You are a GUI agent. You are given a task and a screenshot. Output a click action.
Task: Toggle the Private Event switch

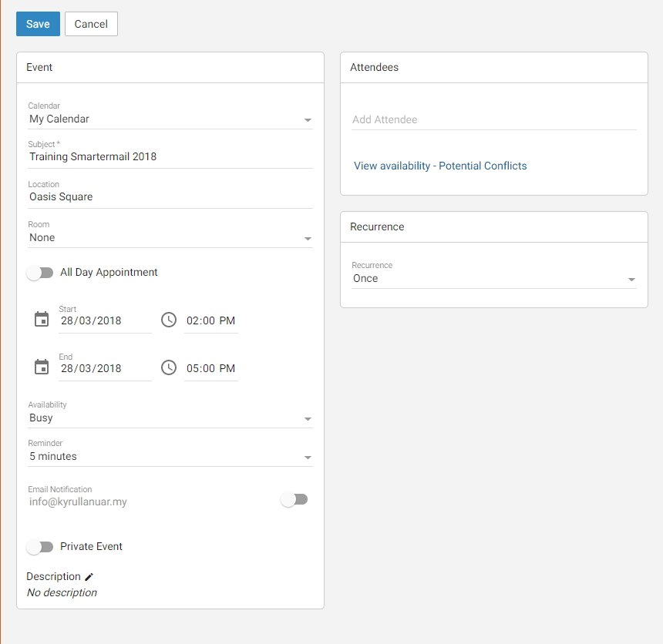pyautogui.click(x=40, y=547)
